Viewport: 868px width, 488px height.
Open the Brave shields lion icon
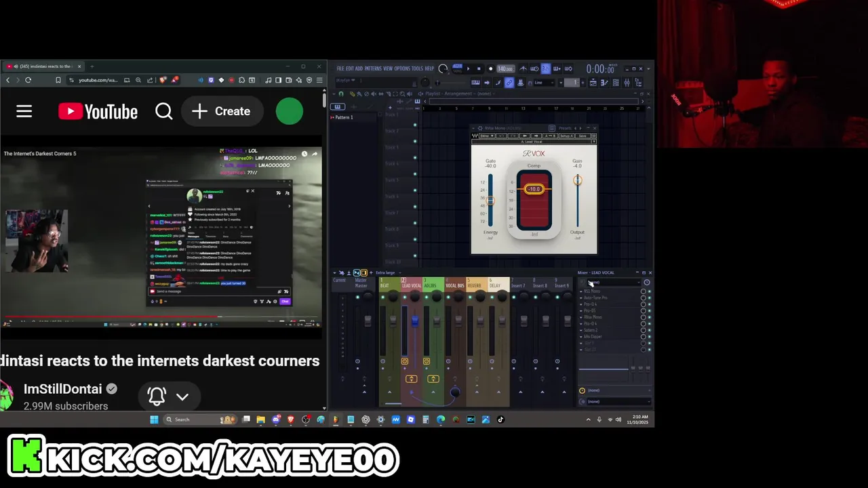coord(163,80)
